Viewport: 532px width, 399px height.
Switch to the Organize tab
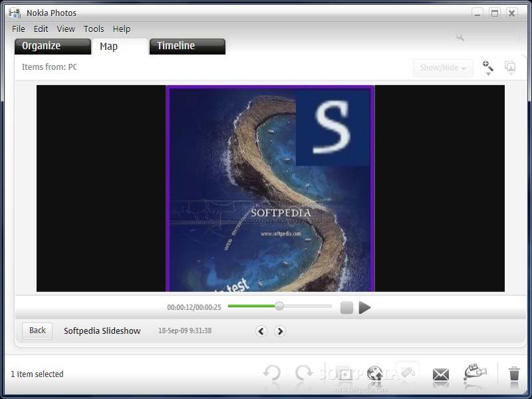tap(53, 46)
